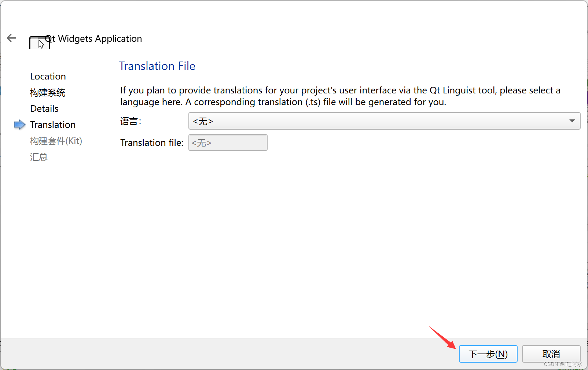Click the language combo box dropdown arrow
The width and height of the screenshot is (588, 370).
point(572,121)
